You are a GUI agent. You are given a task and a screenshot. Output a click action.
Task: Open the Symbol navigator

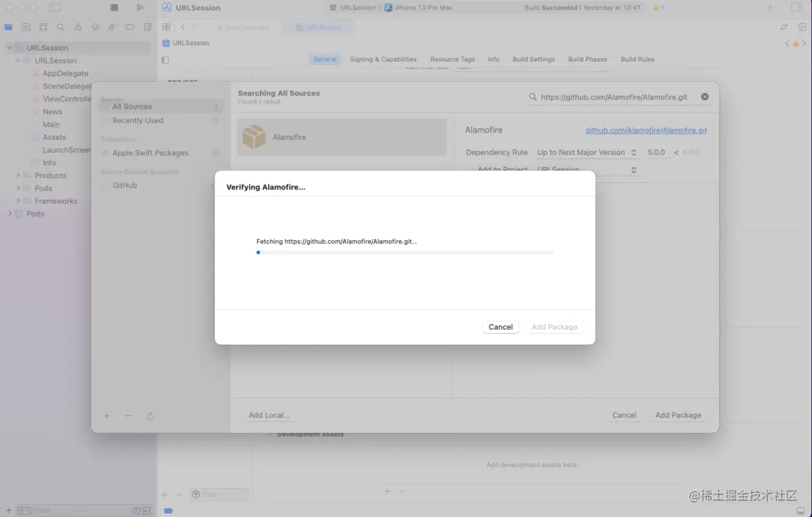click(x=43, y=27)
